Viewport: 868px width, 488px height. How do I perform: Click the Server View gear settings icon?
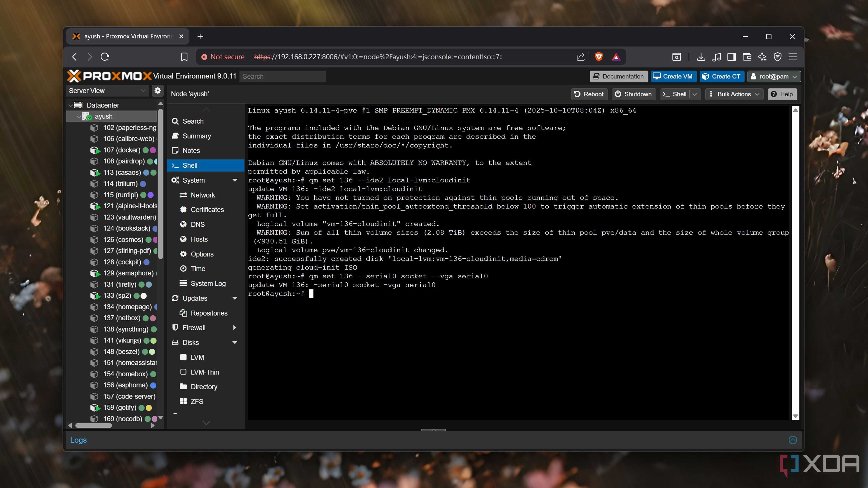tap(157, 90)
